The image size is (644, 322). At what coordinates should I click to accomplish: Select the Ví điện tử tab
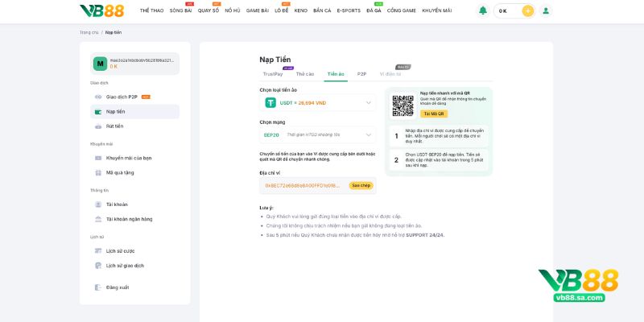tap(390, 74)
